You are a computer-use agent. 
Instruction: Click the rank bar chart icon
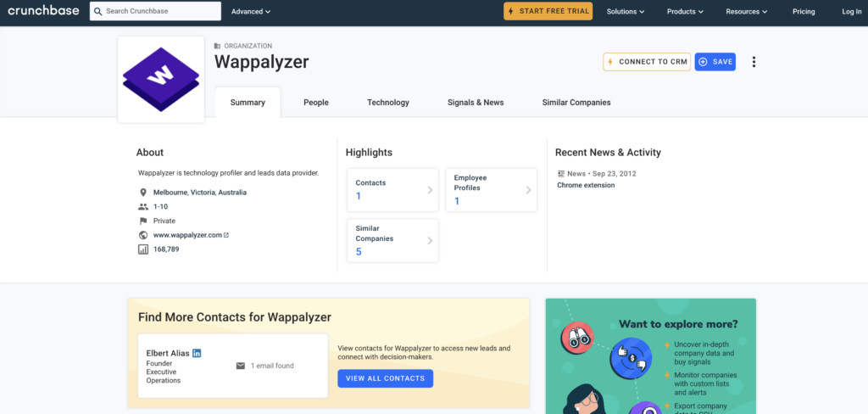pos(142,249)
